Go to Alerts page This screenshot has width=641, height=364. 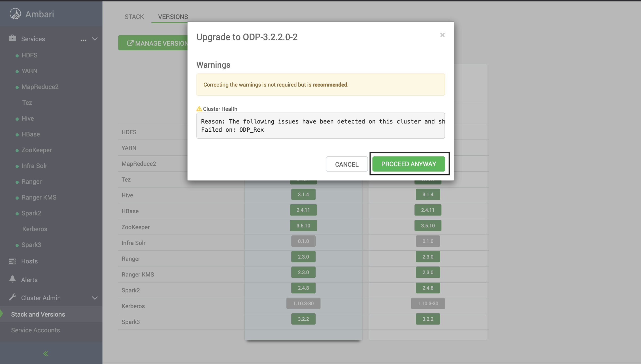click(x=29, y=280)
